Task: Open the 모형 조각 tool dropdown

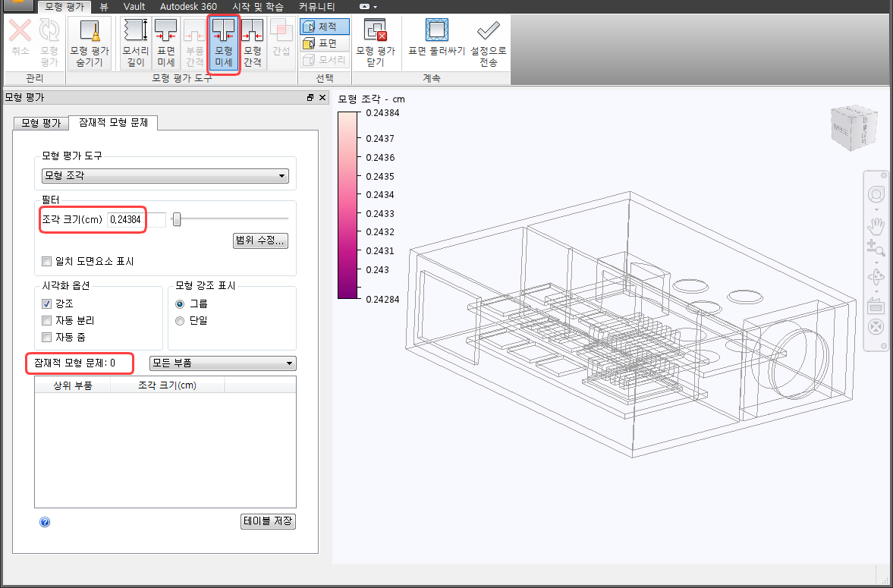Action: (165, 175)
